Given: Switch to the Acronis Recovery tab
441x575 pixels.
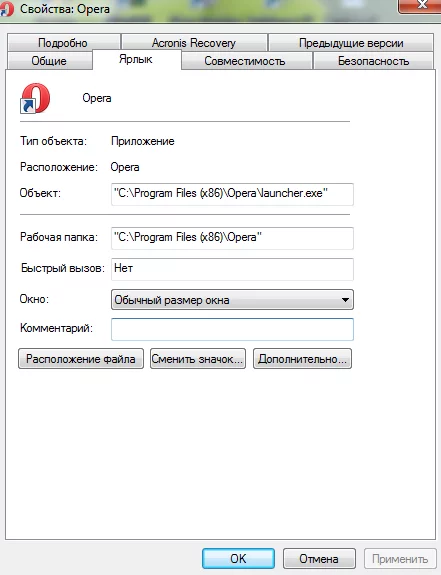Looking at the screenshot, I should pyautogui.click(x=194, y=43).
